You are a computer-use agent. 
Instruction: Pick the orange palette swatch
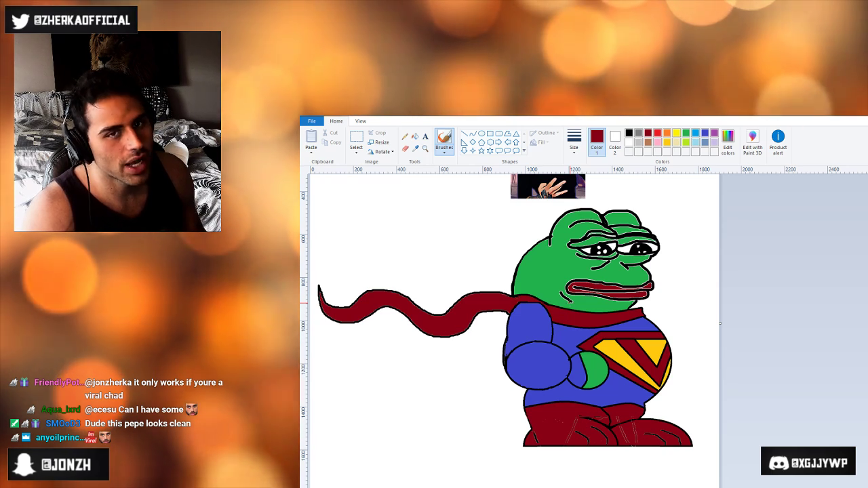pos(667,133)
